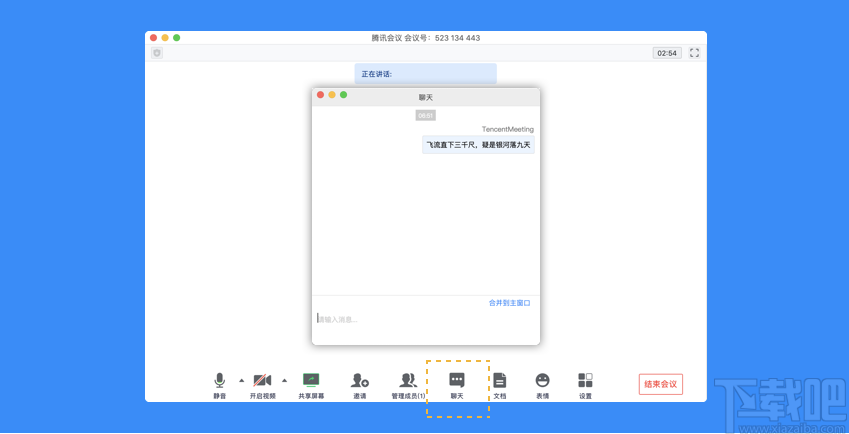Open the 文档 documents icon
Image resolution: width=849 pixels, height=434 pixels.
click(500, 380)
